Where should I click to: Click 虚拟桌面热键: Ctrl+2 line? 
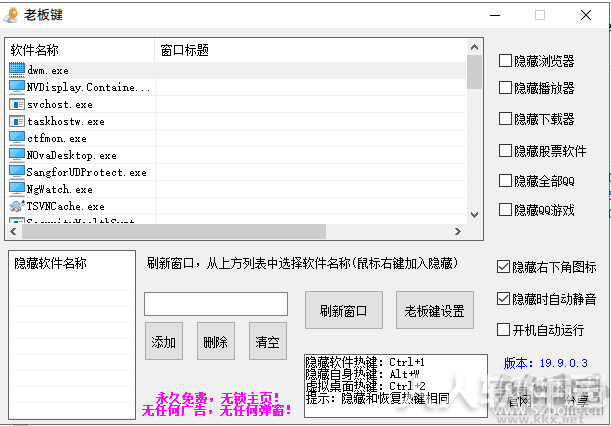[x=366, y=386]
